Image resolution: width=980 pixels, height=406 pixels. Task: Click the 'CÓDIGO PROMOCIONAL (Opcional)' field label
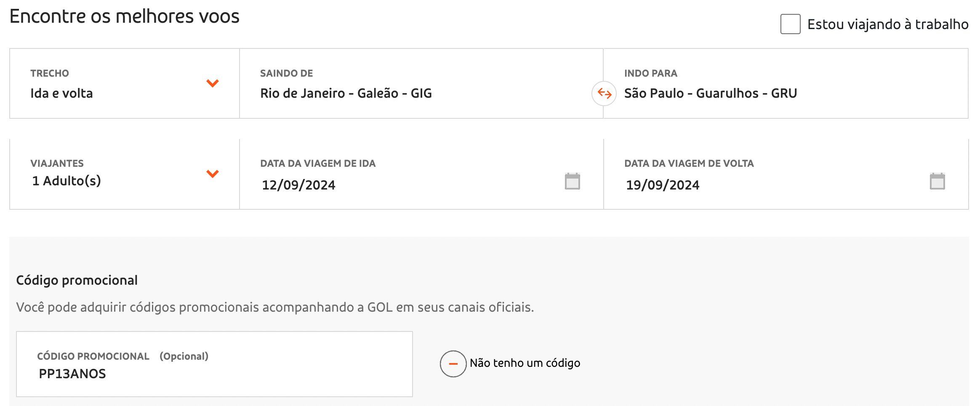pos(122,356)
